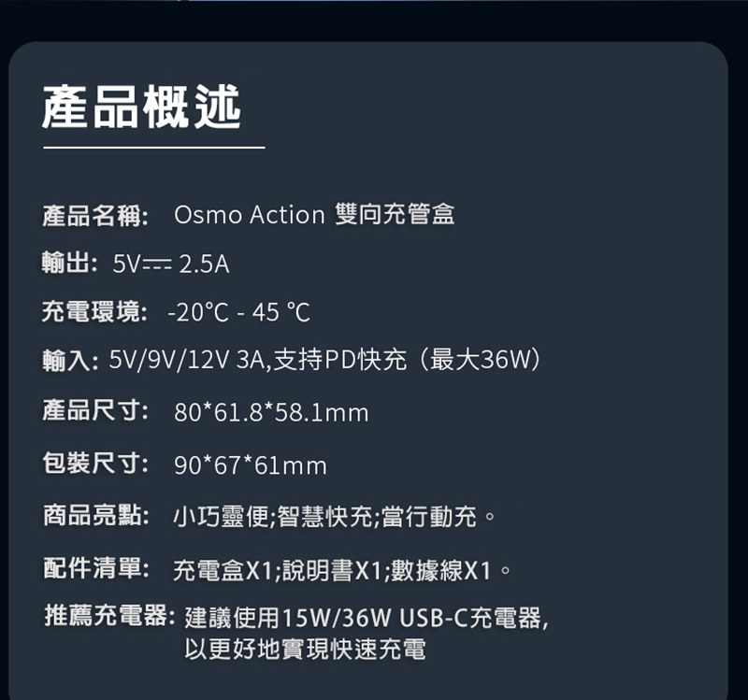Click the 以更好地實現快速充電 line
The width and height of the screenshot is (748, 700).
(x=306, y=649)
